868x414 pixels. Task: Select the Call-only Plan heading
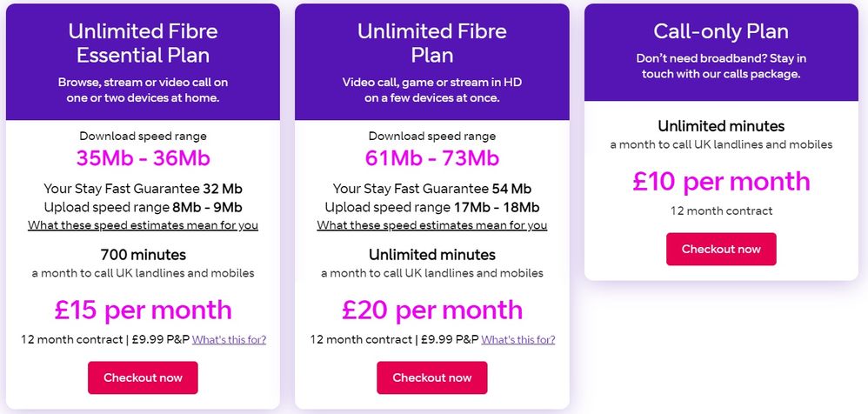[x=721, y=32]
